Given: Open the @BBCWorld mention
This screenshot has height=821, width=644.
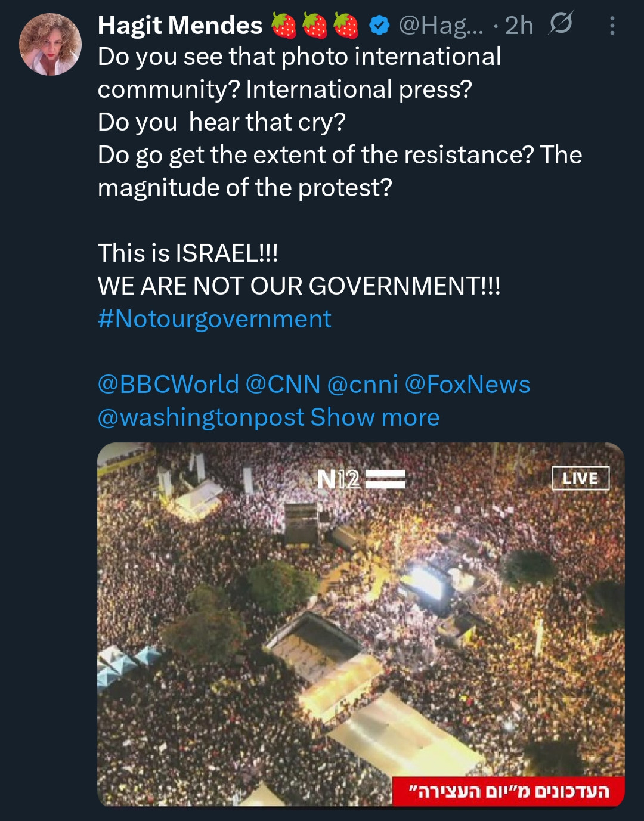Looking at the screenshot, I should (168, 385).
